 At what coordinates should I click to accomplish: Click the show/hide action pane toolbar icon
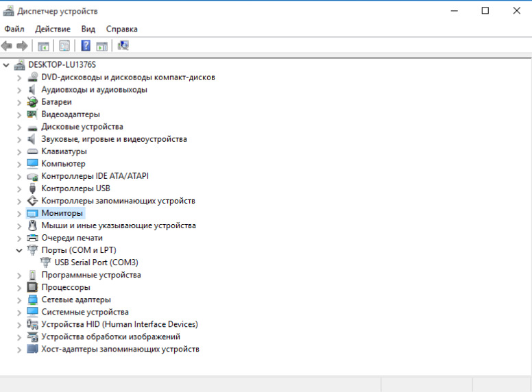[101, 46]
